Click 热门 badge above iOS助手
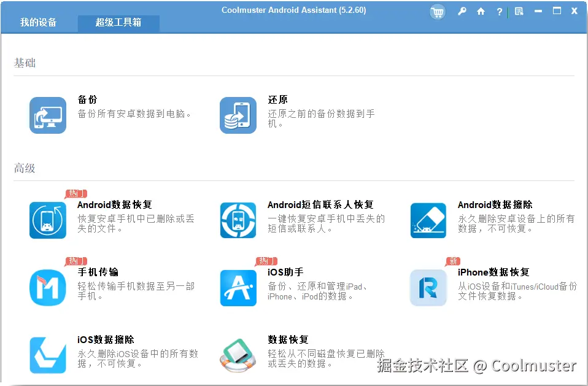The image size is (588, 386). tap(266, 261)
